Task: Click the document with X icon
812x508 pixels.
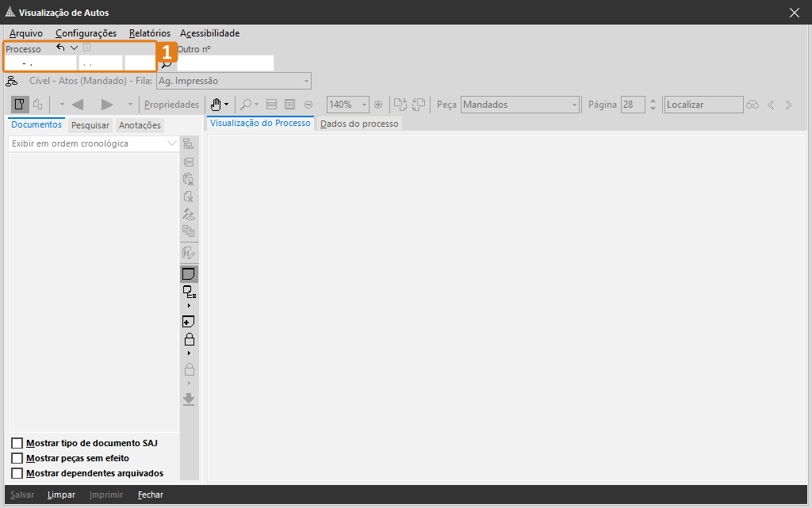Action: (189, 197)
